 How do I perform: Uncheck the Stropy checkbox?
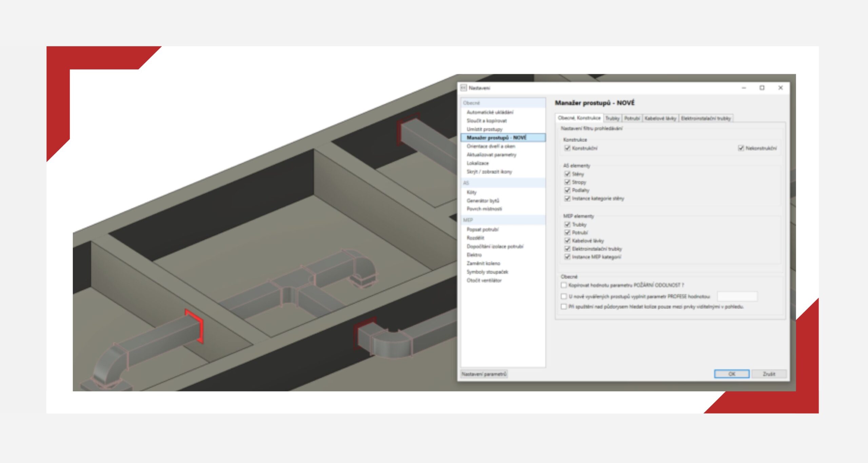[567, 182]
